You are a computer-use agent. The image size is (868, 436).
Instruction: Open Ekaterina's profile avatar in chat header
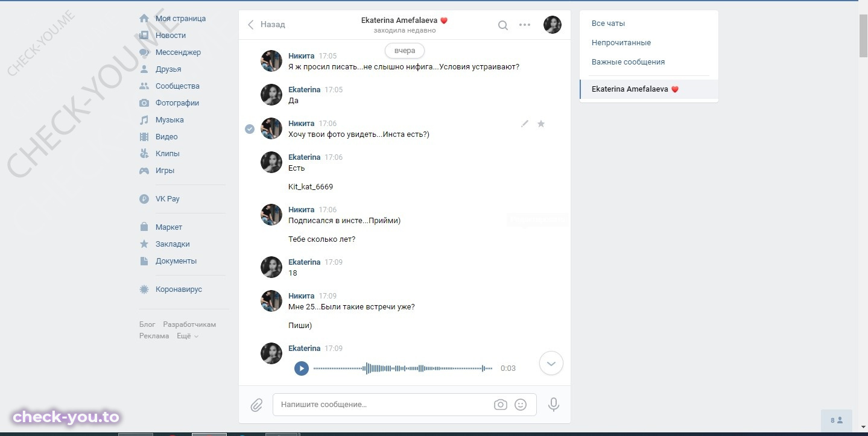[553, 25]
